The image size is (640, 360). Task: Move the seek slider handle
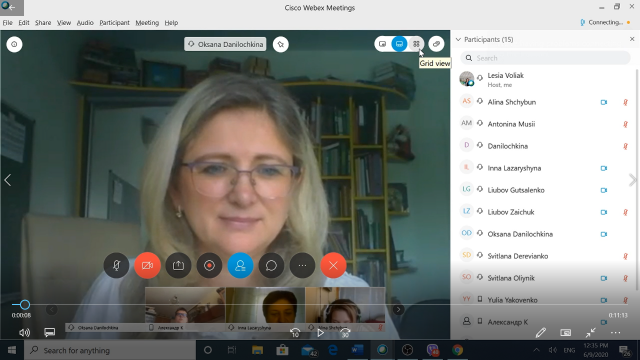[25, 304]
